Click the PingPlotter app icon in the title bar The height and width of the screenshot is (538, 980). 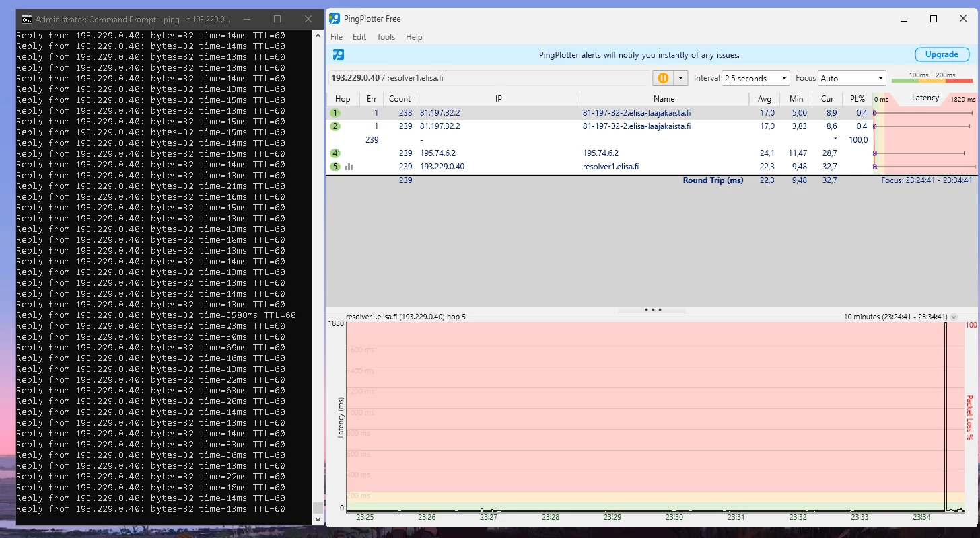coord(335,19)
